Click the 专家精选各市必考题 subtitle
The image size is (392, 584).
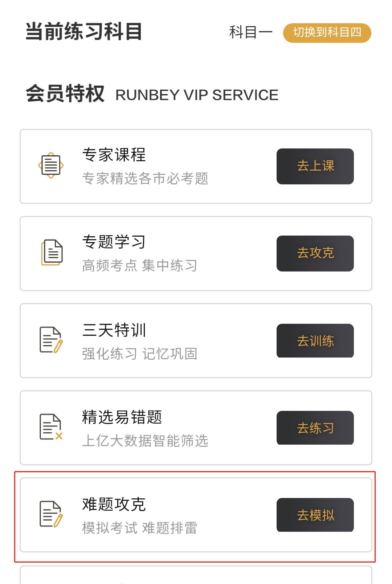pos(145,179)
